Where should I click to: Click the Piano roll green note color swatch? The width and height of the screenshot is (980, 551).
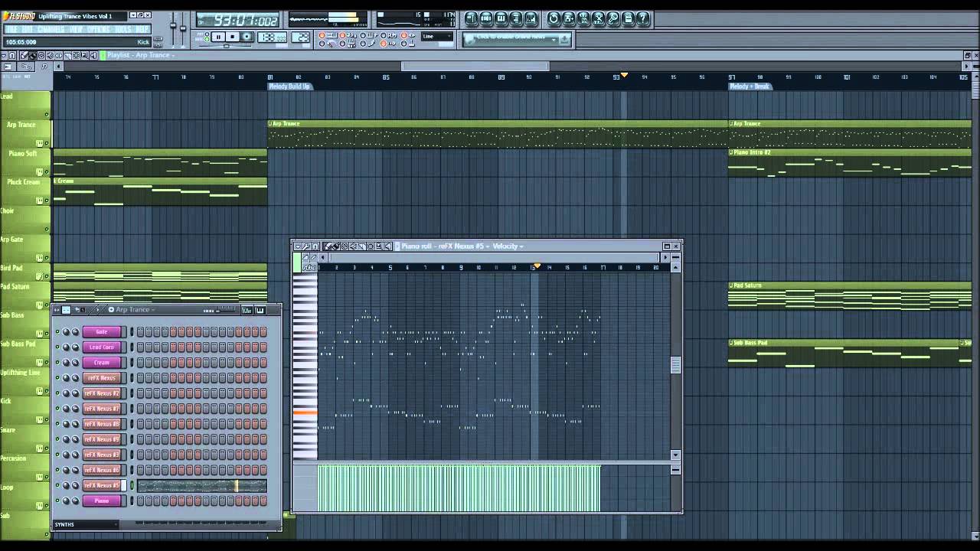pos(297,262)
